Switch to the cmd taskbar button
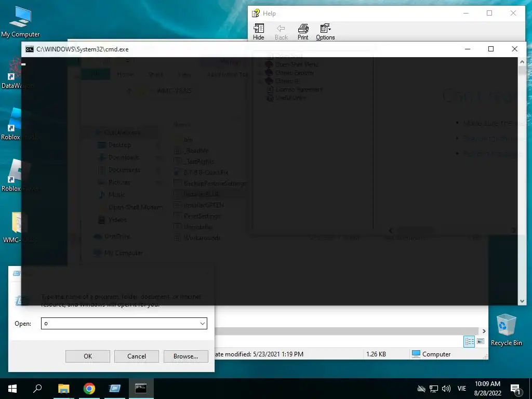The height and width of the screenshot is (399, 532). click(141, 389)
